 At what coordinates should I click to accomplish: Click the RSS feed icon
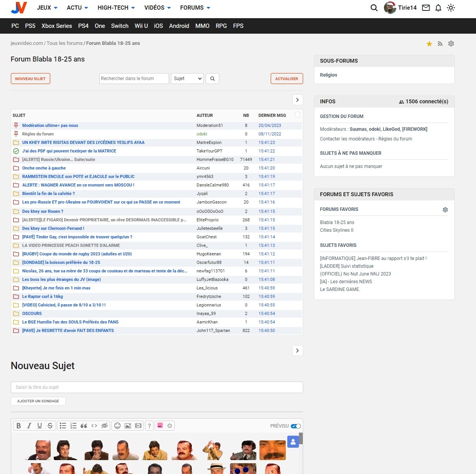click(440, 44)
